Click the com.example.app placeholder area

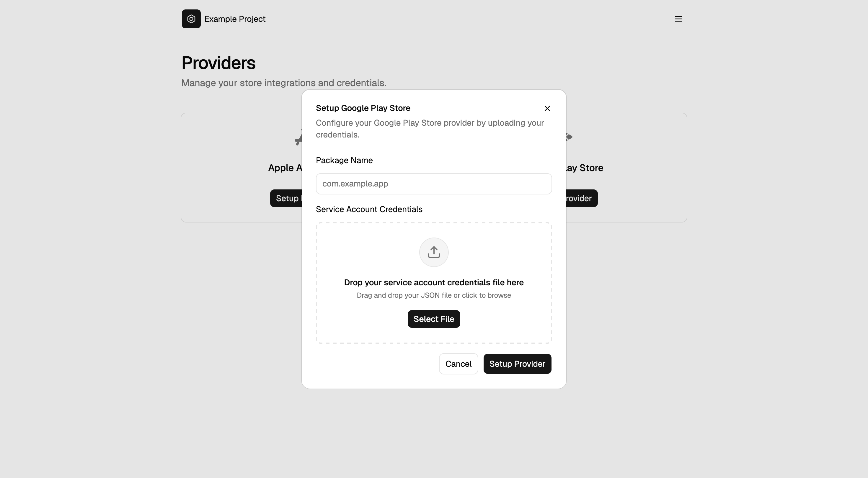click(x=355, y=184)
